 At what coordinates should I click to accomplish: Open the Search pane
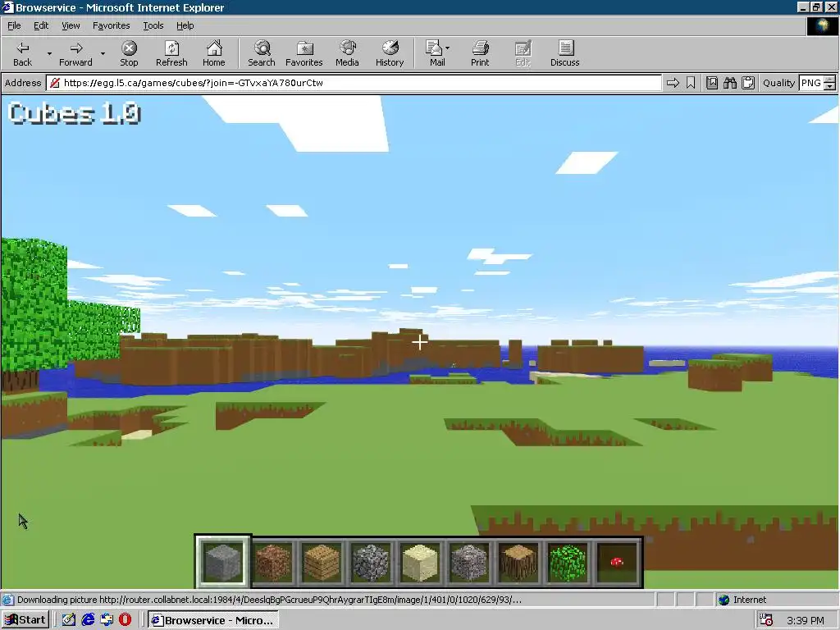(x=262, y=53)
